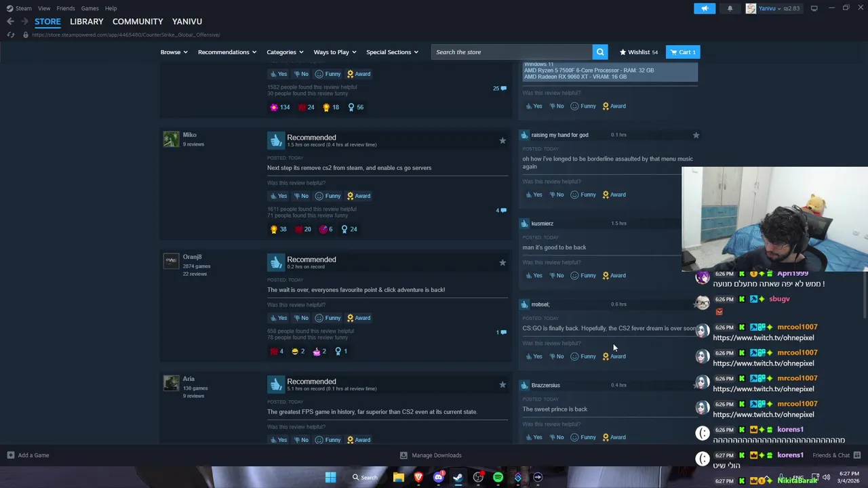
Task: Expand the Recommendations dropdown
Action: 227,52
